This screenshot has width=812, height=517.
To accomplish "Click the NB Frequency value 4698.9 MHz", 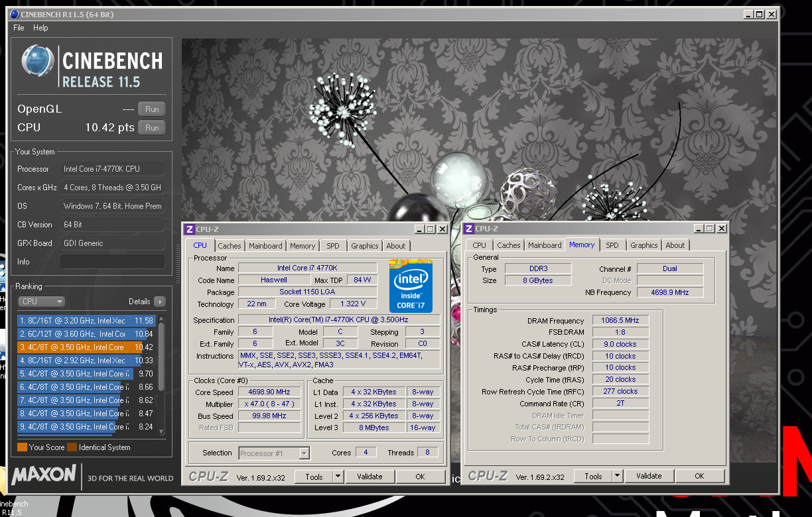I will [670, 292].
